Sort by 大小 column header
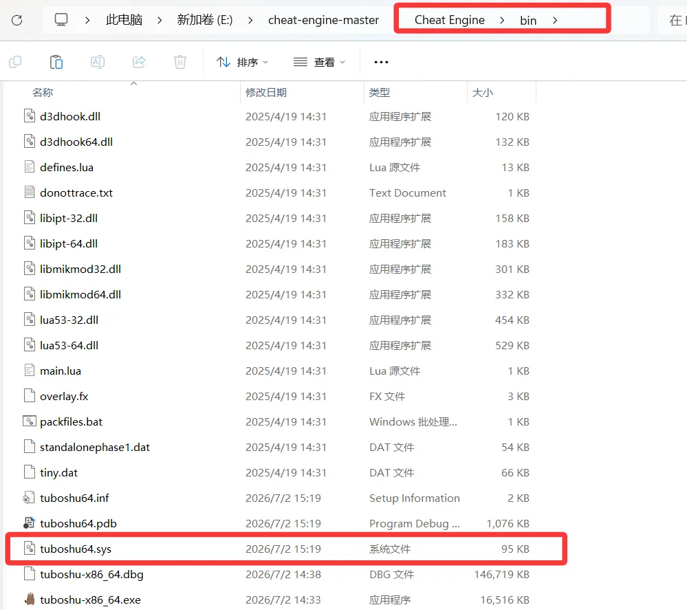This screenshot has height=616, width=687. (482, 92)
